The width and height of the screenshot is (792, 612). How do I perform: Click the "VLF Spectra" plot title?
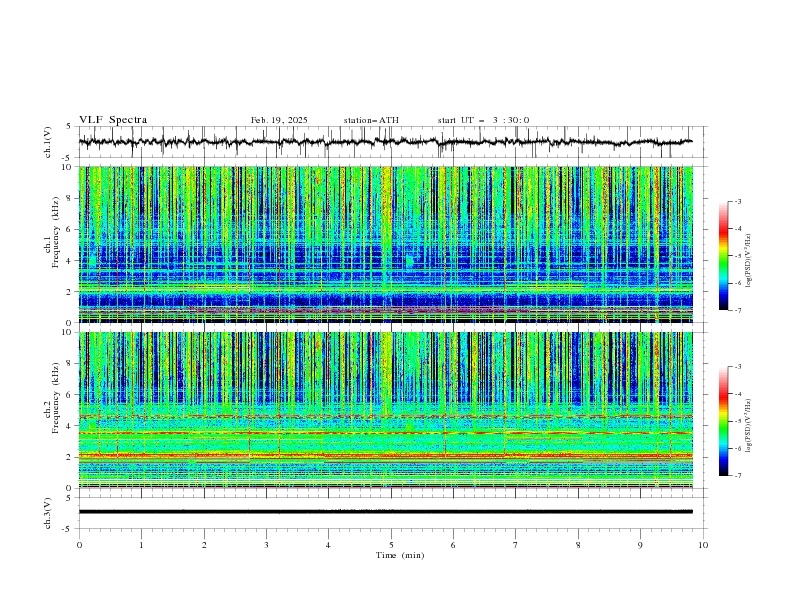click(x=113, y=120)
